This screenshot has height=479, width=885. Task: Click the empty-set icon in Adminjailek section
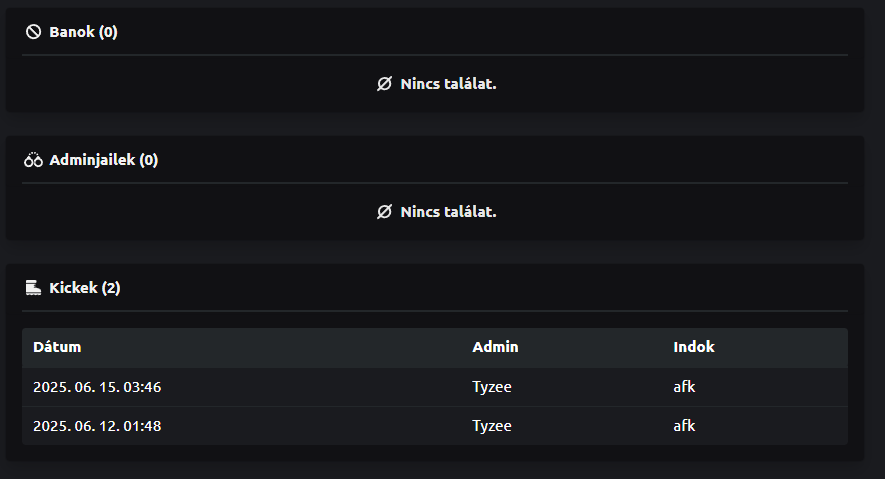click(384, 212)
